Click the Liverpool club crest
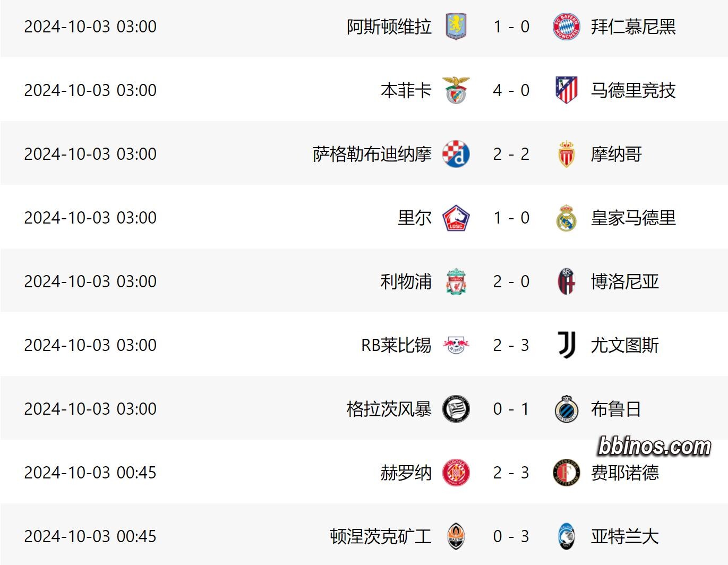The height and width of the screenshot is (565, 728). click(x=456, y=281)
